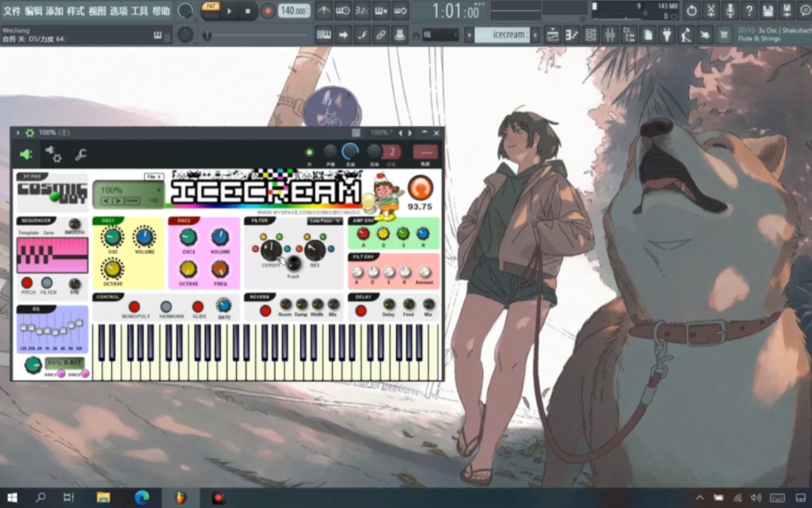Image resolution: width=812 pixels, height=508 pixels.
Task: Toggle the HARMONIX control button
Action: [x=166, y=307]
